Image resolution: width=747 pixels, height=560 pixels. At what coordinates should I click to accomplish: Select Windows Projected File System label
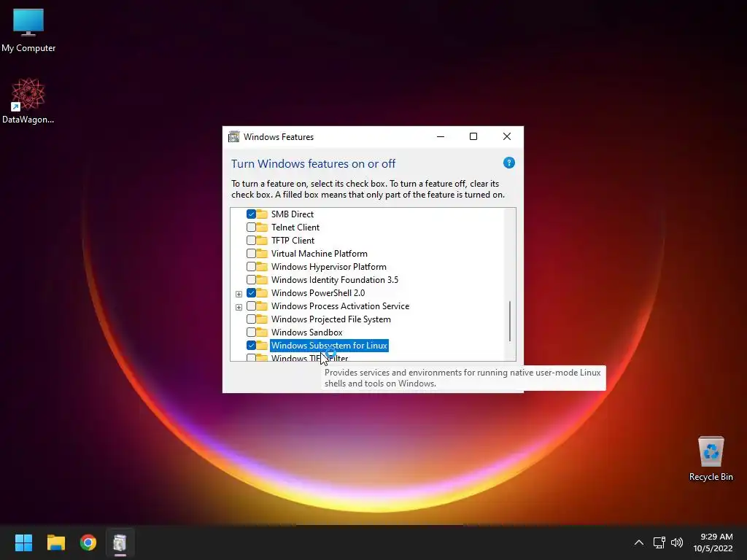[x=330, y=319]
